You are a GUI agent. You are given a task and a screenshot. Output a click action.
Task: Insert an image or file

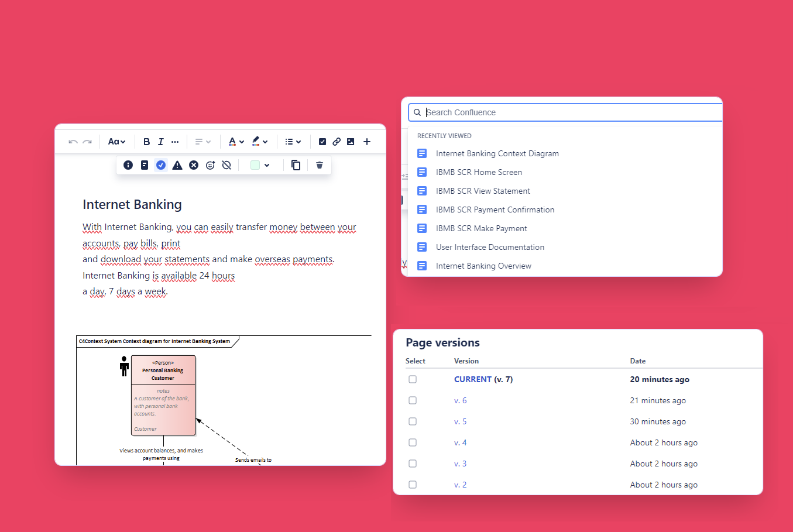351,142
